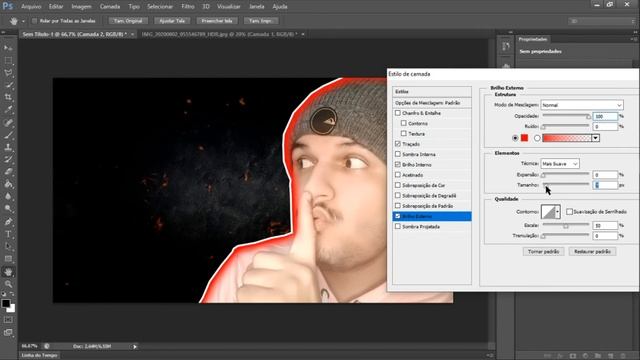Image resolution: width=640 pixels, height=360 pixels.
Task: Open Hand tool preset picker arrow
Action: (23, 21)
